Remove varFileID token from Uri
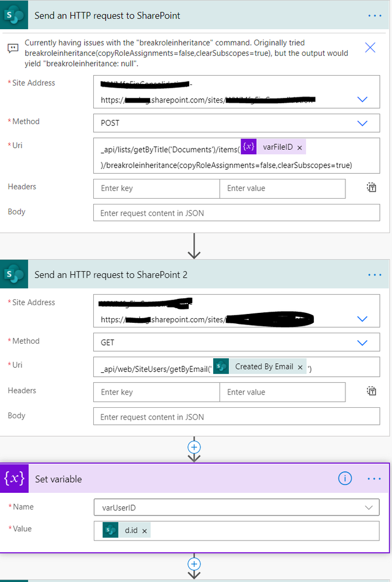 click(x=299, y=148)
